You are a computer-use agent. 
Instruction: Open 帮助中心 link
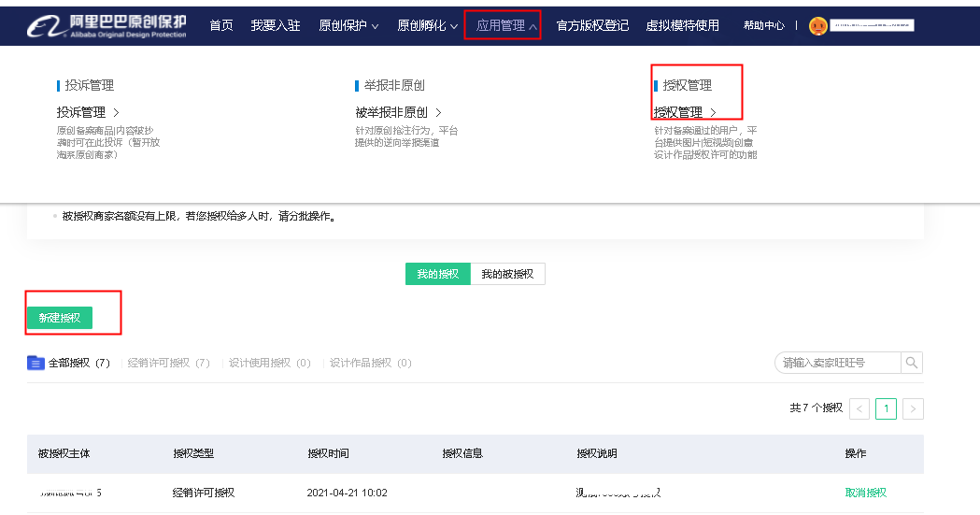point(764,25)
